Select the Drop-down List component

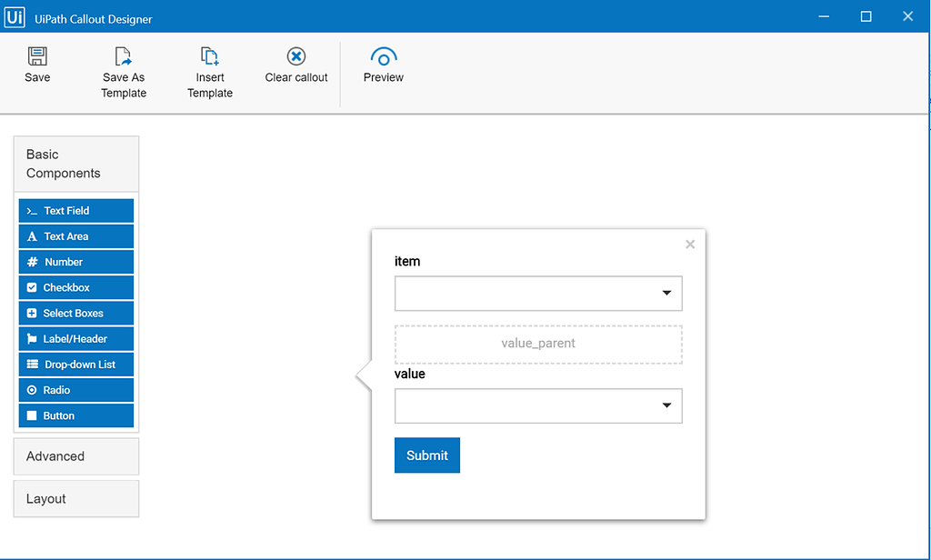76,365
